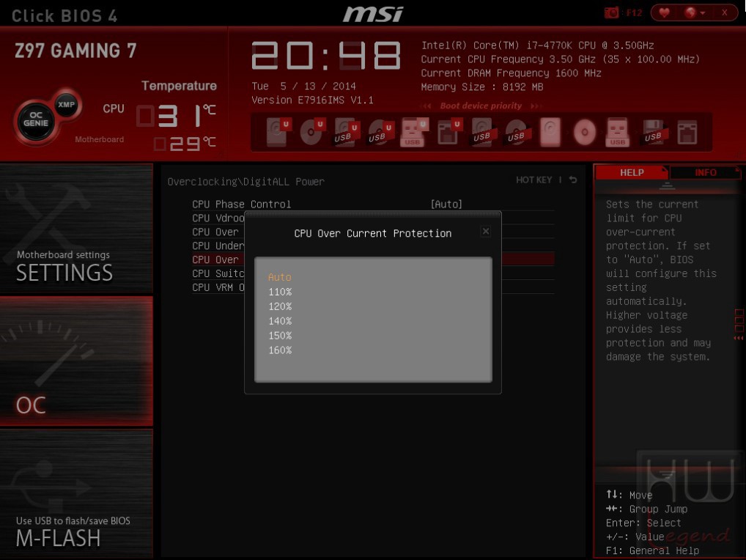Click the Overclocking\DigitALL Power breadcrumb path
The image size is (746, 560).
246,181
